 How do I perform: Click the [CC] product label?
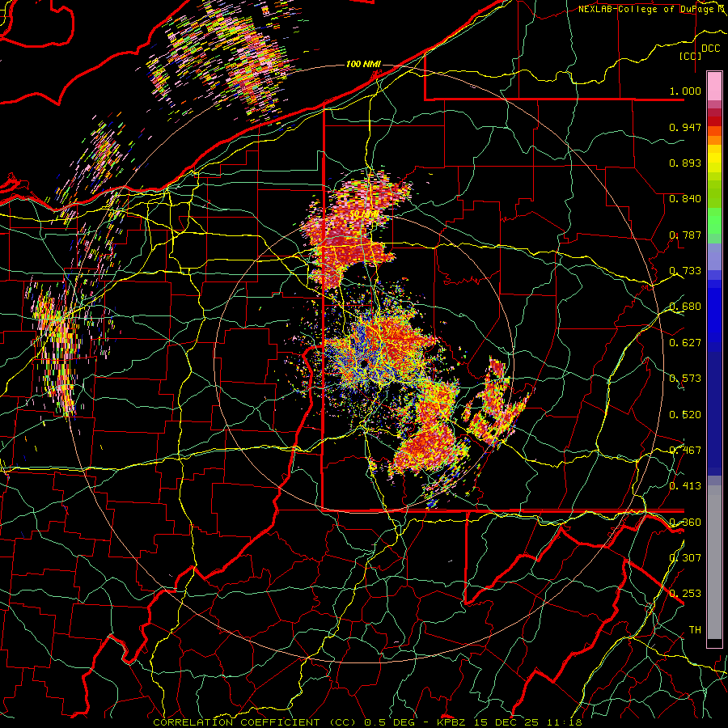(691, 56)
